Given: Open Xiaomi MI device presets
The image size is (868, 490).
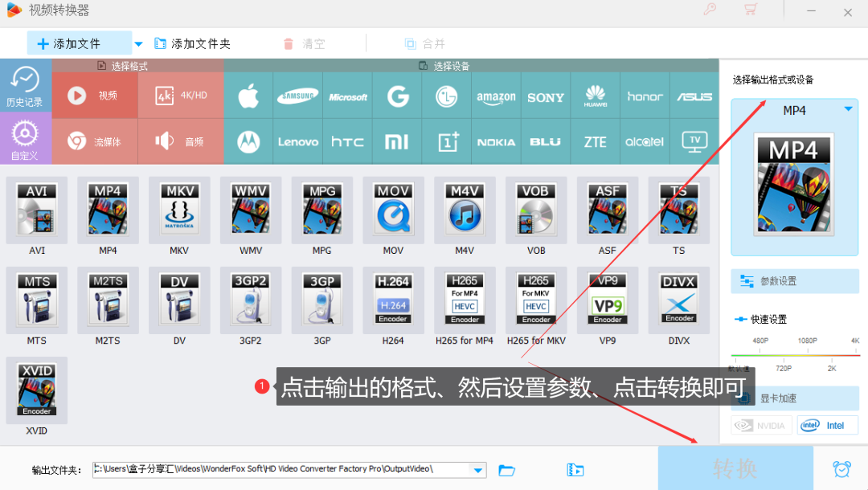Looking at the screenshot, I should (398, 141).
